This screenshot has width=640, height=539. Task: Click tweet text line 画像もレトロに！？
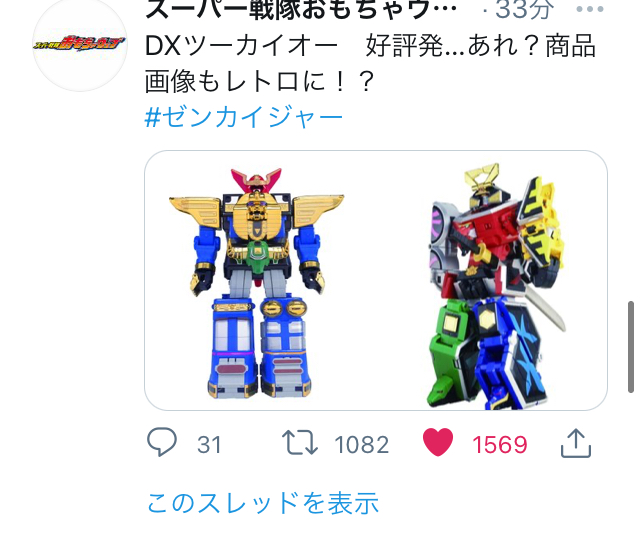pyautogui.click(x=260, y=82)
